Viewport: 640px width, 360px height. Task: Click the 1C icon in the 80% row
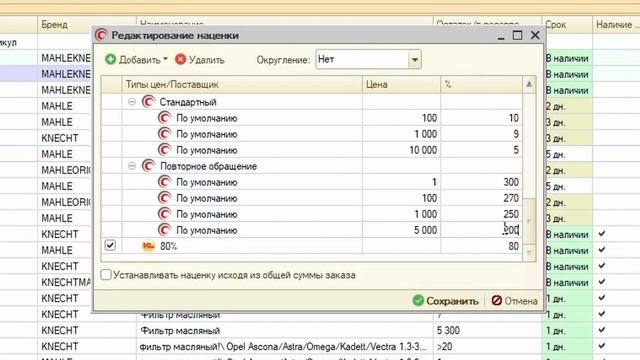[x=148, y=246]
